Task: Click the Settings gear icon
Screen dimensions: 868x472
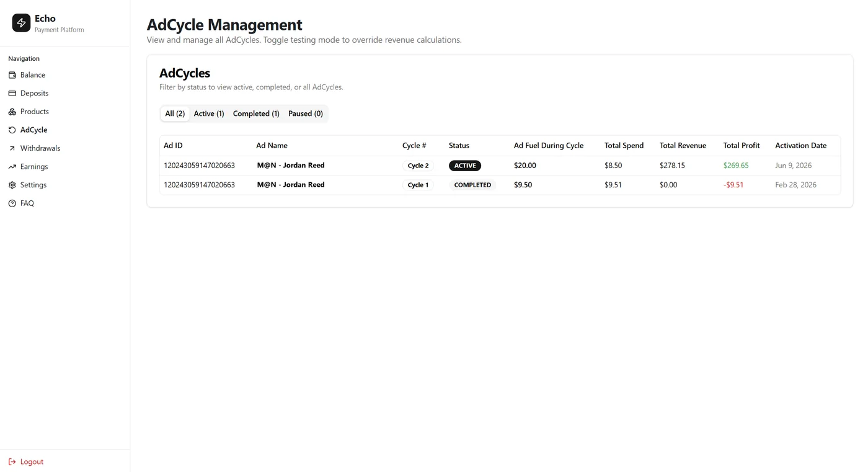Action: tap(12, 185)
